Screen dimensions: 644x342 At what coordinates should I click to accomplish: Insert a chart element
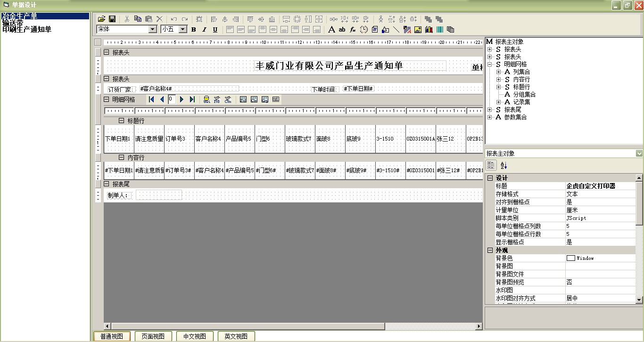pos(429,29)
